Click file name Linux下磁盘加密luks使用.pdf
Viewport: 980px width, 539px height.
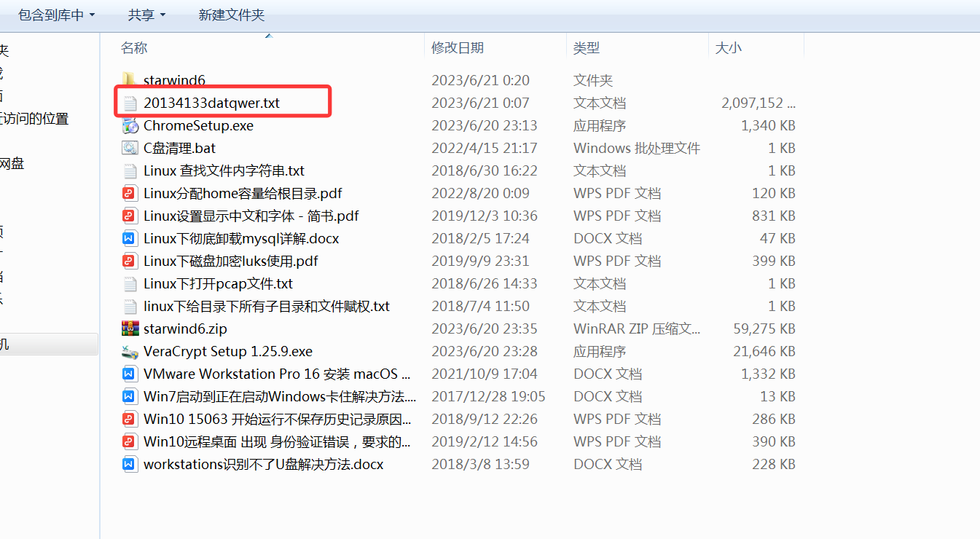coord(231,261)
